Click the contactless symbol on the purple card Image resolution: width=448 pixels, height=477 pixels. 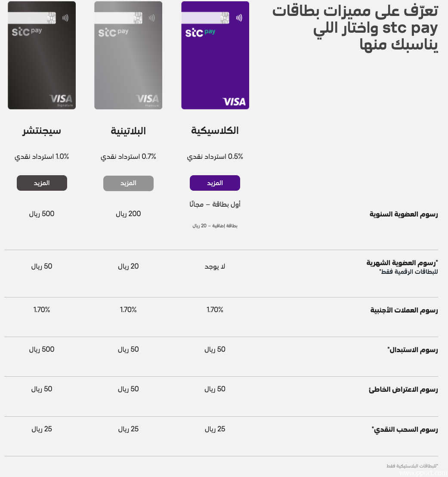(x=238, y=18)
